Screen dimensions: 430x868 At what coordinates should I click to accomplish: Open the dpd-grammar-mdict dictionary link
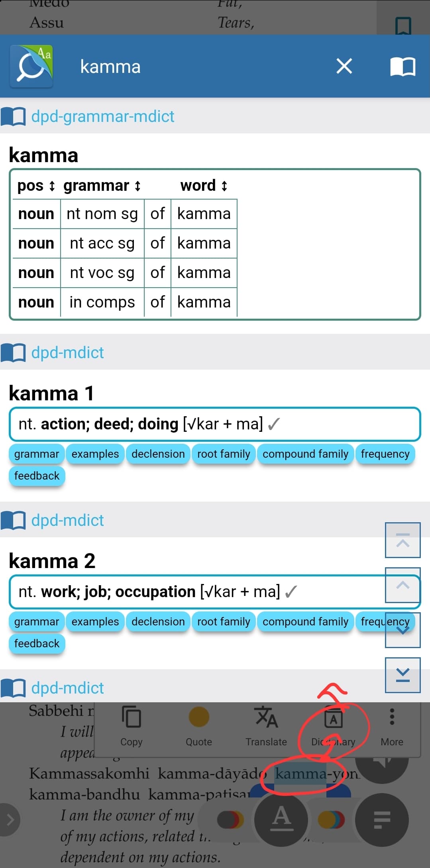(102, 117)
